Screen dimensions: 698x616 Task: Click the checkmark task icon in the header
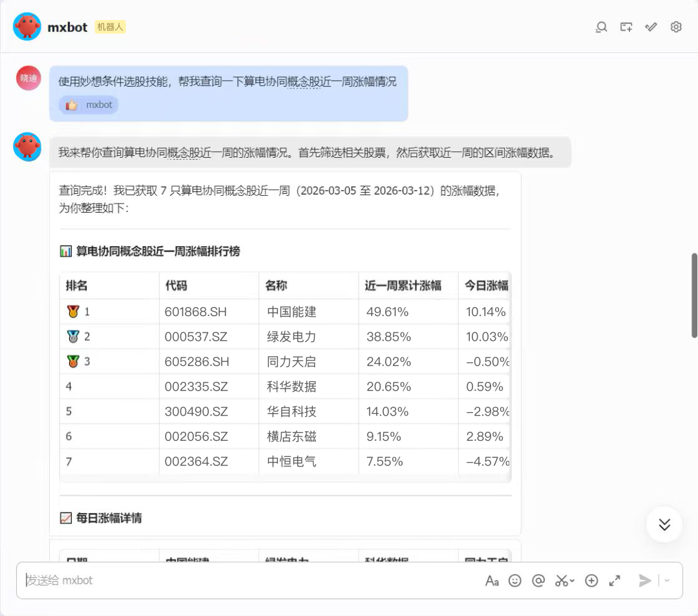pyautogui.click(x=651, y=27)
